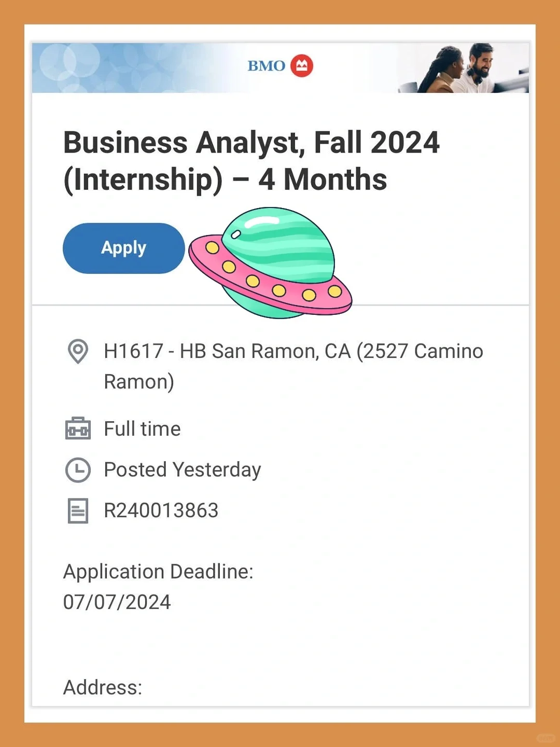Image resolution: width=560 pixels, height=747 pixels.
Task: Click the blue Apply button
Action: 123,248
